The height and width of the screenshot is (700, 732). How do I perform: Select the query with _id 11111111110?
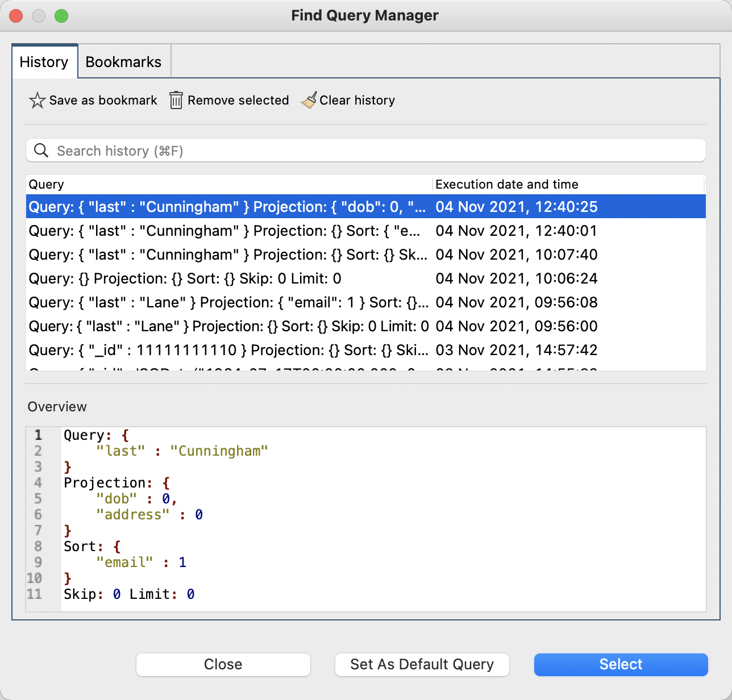227,350
